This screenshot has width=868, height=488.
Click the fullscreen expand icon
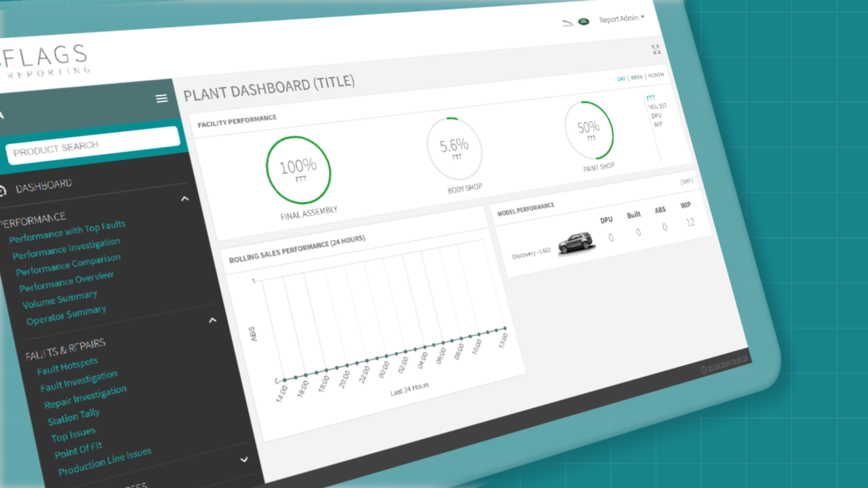click(656, 49)
